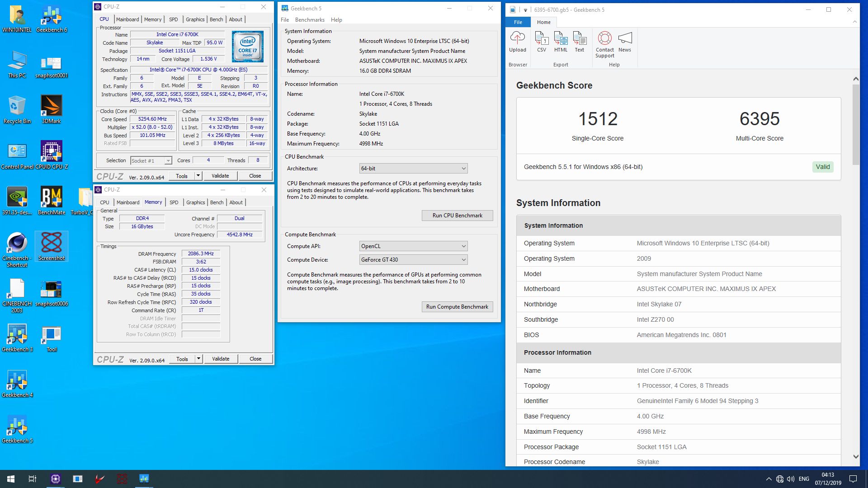
Task: Click Core Speed value 5254.60 MHz
Action: 152,119
